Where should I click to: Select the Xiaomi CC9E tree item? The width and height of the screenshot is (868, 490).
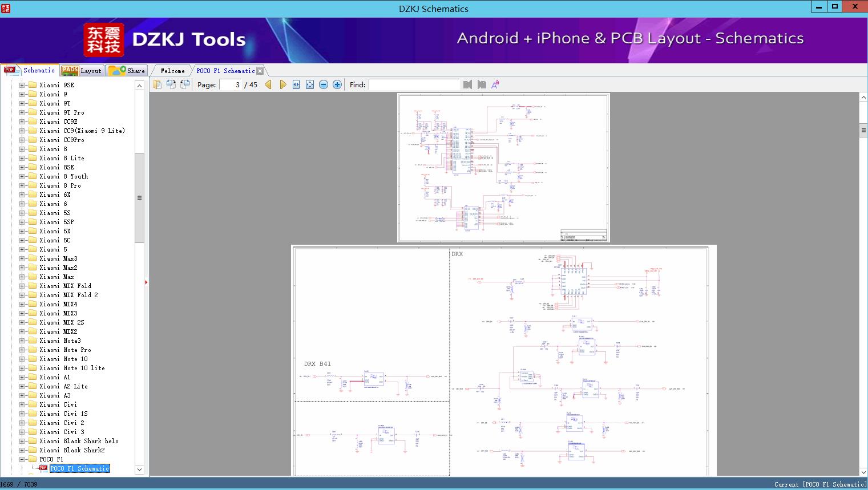[58, 122]
